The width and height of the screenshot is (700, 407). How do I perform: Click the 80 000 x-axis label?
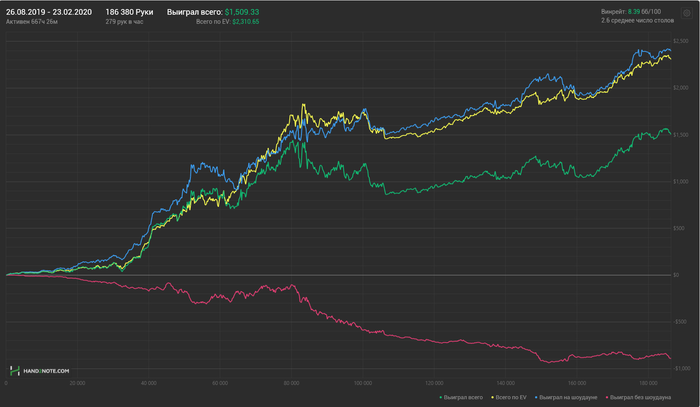tap(292, 383)
